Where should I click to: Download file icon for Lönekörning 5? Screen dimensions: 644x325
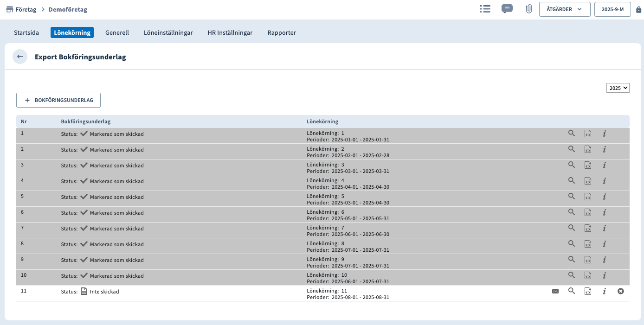coord(588,197)
